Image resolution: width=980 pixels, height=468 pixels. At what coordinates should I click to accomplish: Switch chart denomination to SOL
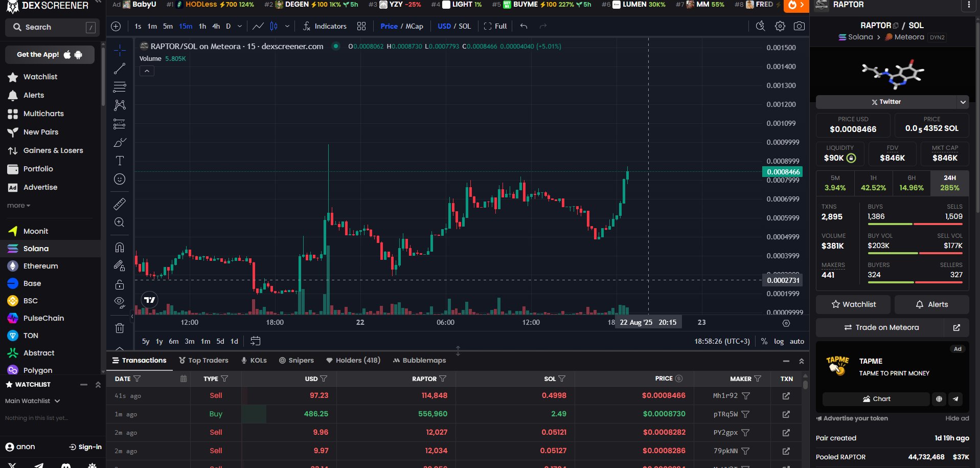tap(465, 26)
